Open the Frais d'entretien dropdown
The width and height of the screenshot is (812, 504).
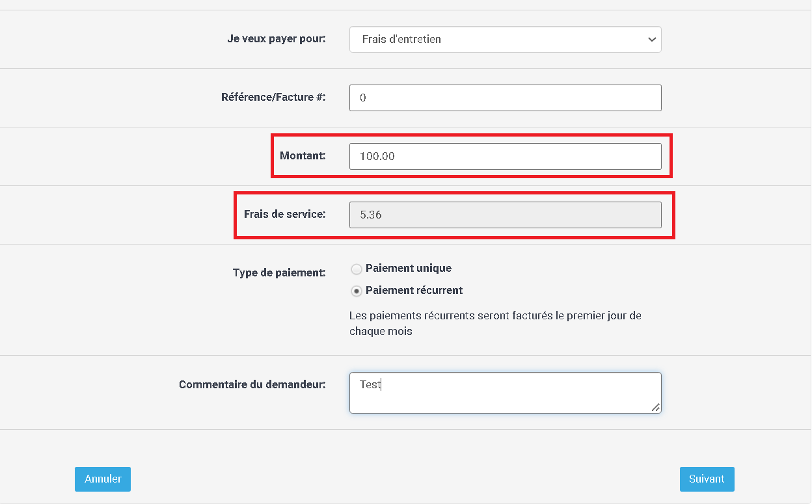(505, 39)
